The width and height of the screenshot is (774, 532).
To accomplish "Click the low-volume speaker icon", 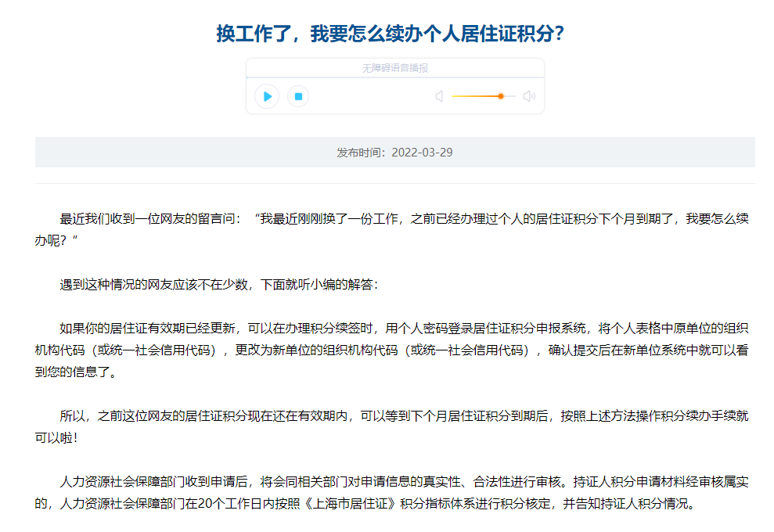I will 439,96.
